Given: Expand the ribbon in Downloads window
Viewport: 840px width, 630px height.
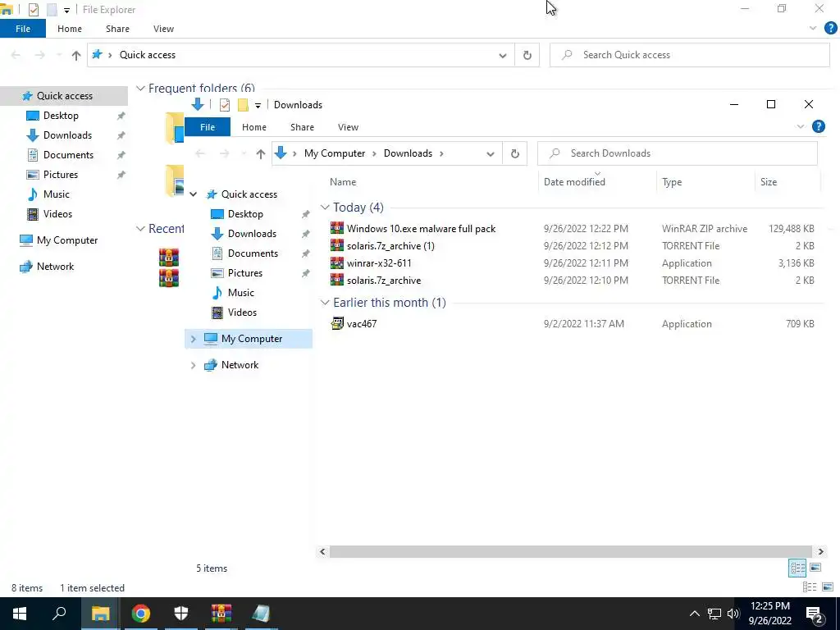Looking at the screenshot, I should tap(801, 127).
